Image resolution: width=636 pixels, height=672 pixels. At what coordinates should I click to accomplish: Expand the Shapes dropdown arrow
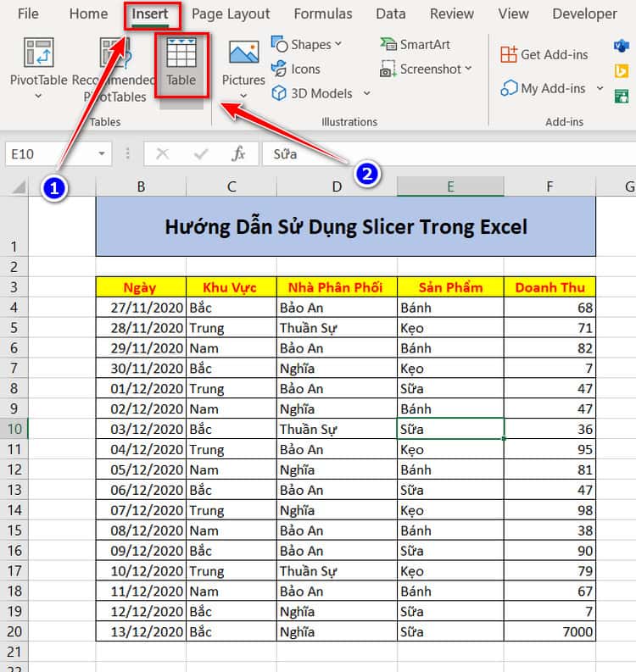tap(338, 44)
